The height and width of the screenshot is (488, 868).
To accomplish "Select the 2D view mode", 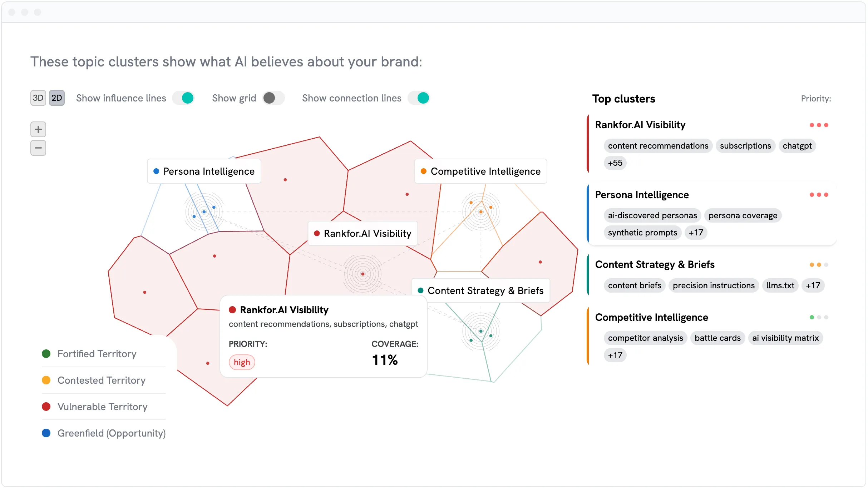I will pos(57,98).
